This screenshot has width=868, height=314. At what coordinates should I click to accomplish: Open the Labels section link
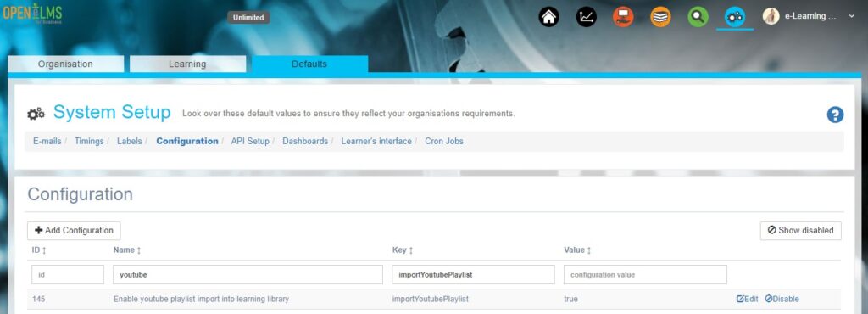[129, 141]
